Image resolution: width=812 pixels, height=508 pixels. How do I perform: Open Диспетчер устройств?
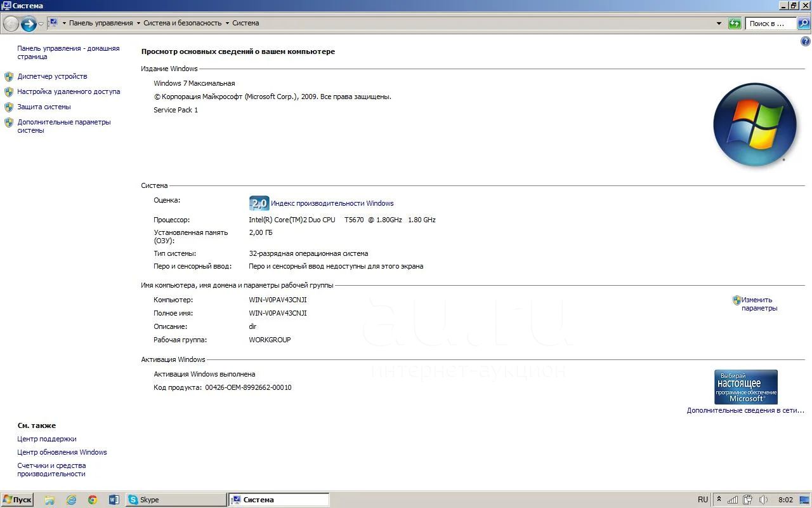[52, 76]
